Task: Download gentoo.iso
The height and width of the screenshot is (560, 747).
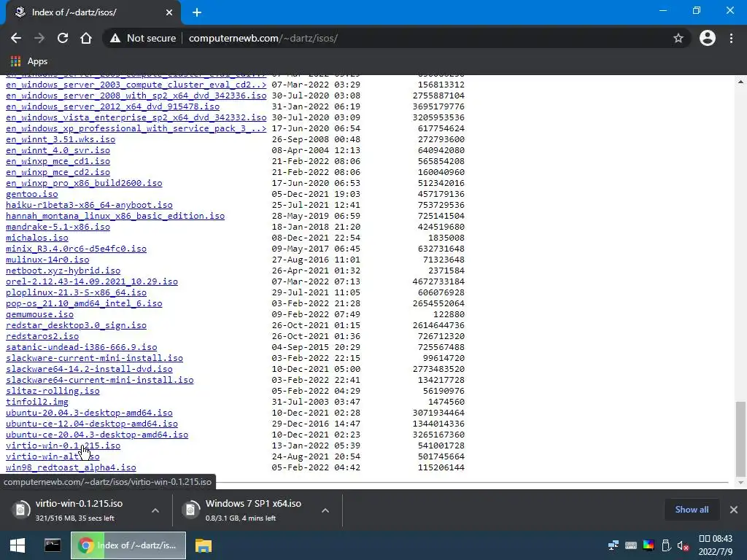Action: coord(32,194)
